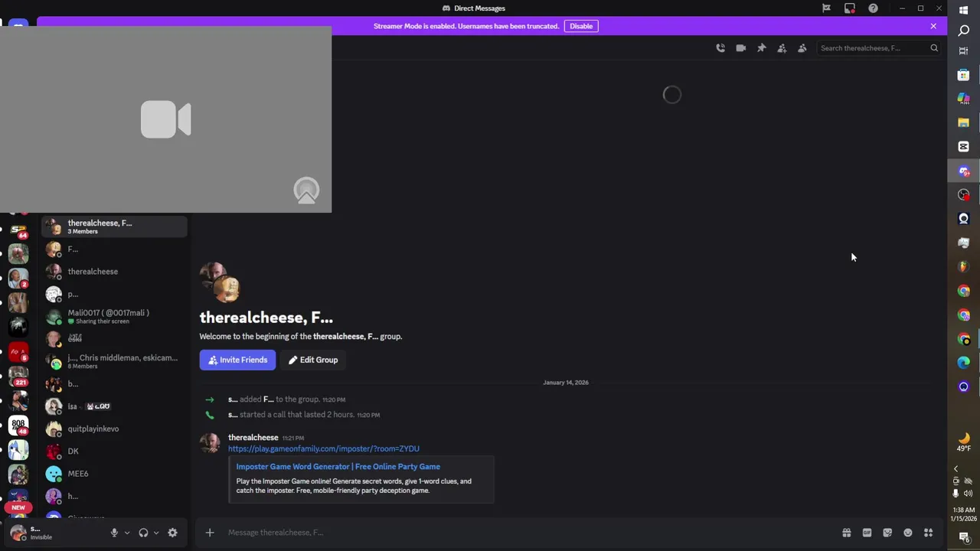The image size is (980, 551).
Task: Click Invite Friends button
Action: pos(237,360)
